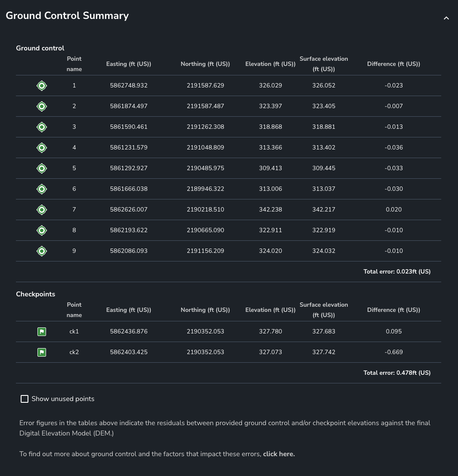Viewport: 458px width, 476px height.
Task: Open the "click here." link about ground control
Action: [279, 454]
